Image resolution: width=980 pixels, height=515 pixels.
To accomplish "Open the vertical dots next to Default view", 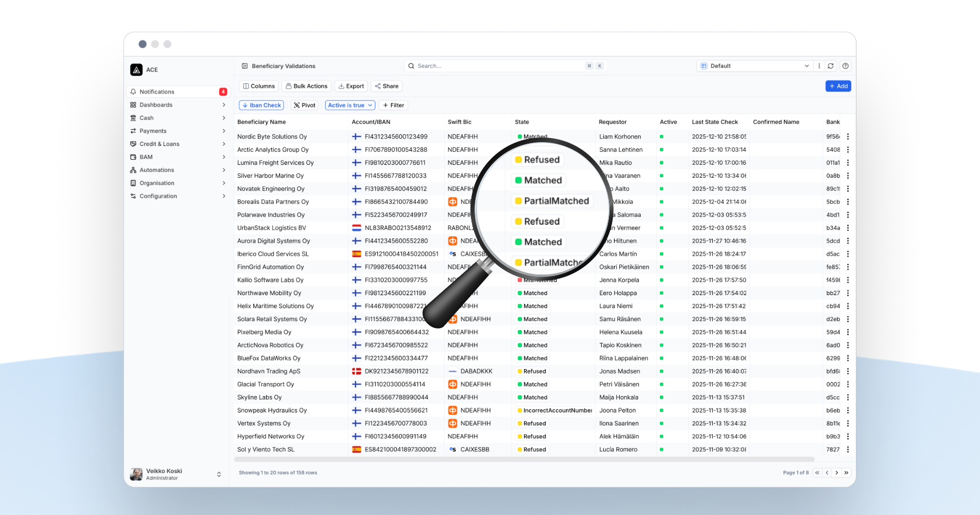I will click(819, 66).
